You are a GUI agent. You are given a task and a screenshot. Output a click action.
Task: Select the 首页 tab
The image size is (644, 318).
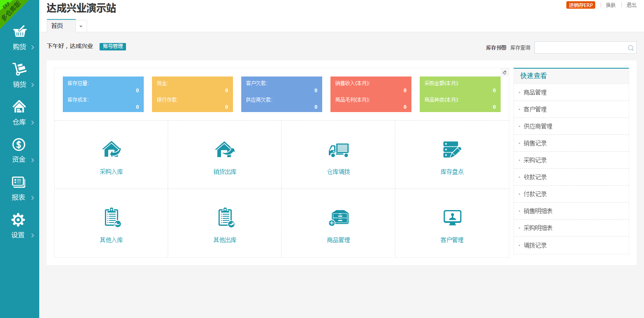[57, 26]
